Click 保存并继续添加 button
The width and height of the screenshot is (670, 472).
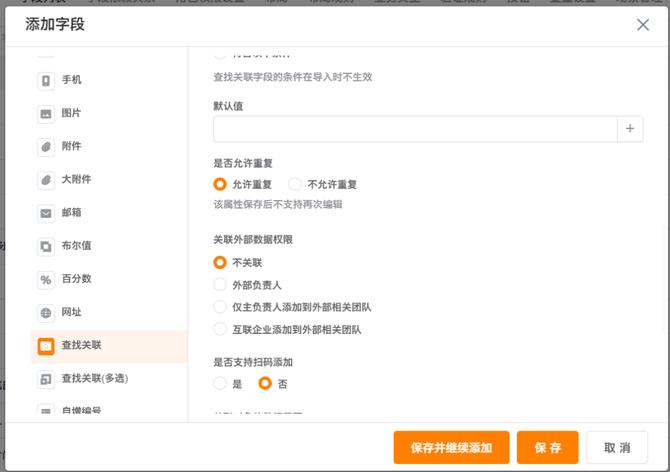click(x=451, y=448)
